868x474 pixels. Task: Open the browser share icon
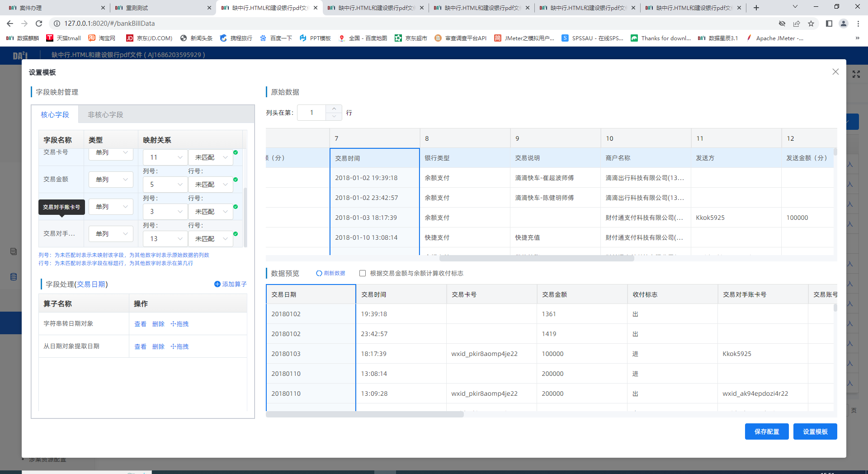pos(797,24)
